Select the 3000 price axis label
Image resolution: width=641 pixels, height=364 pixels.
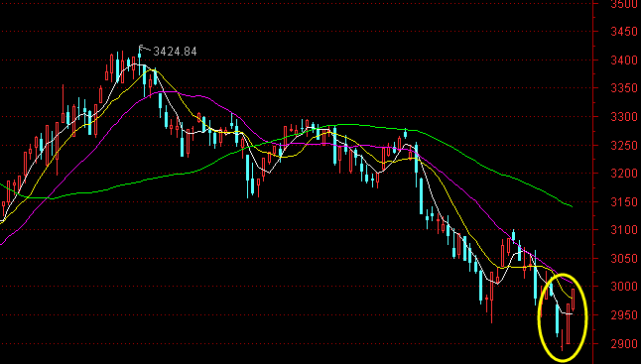624,287
